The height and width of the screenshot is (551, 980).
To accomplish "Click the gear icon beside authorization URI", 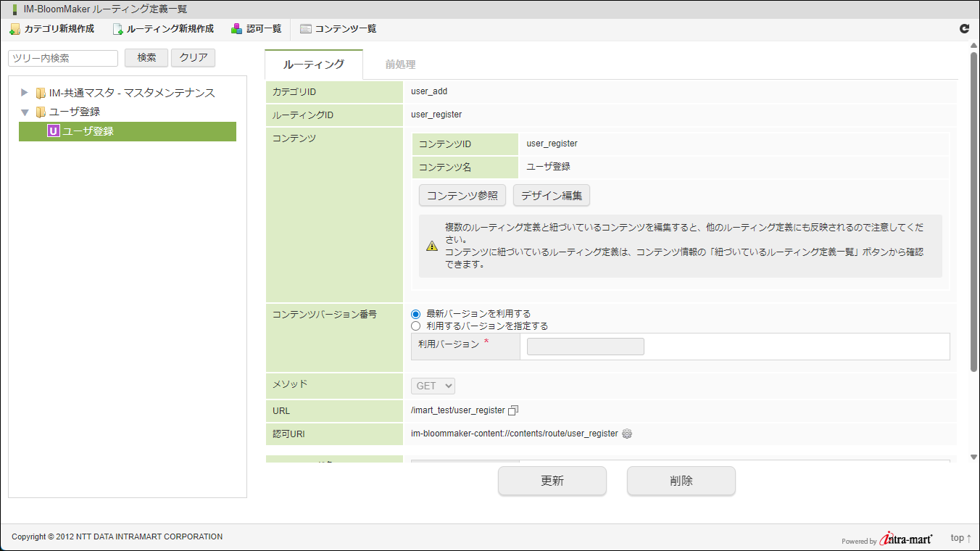I will click(x=627, y=434).
